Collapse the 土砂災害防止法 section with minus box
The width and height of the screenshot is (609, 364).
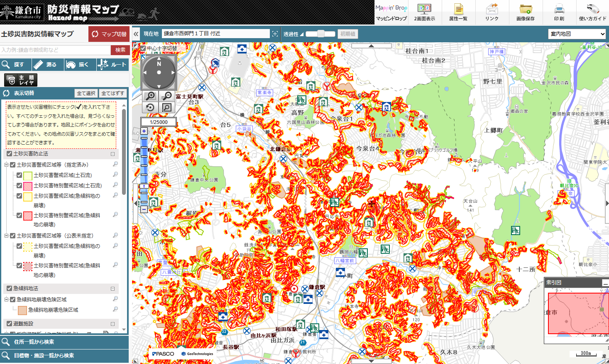pos(113,154)
